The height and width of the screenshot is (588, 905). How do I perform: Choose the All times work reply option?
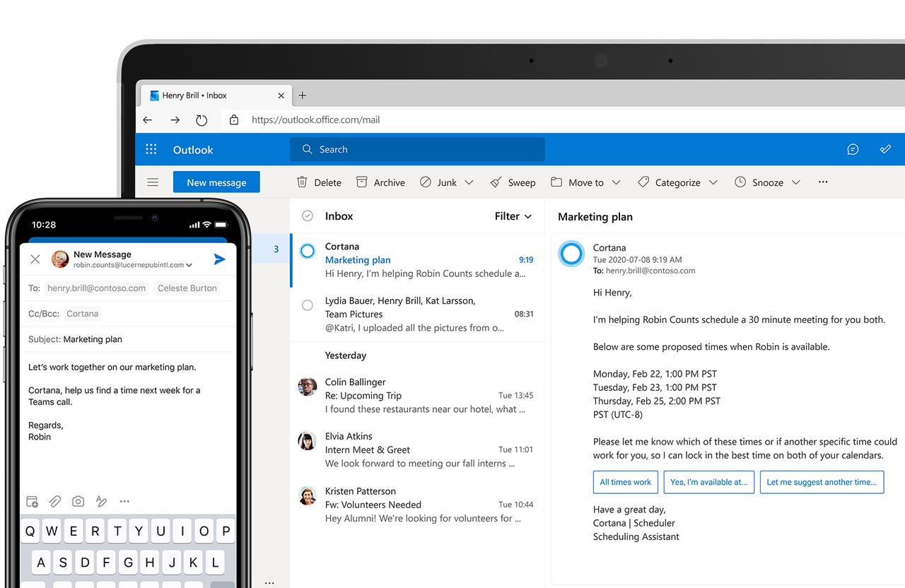[625, 482]
